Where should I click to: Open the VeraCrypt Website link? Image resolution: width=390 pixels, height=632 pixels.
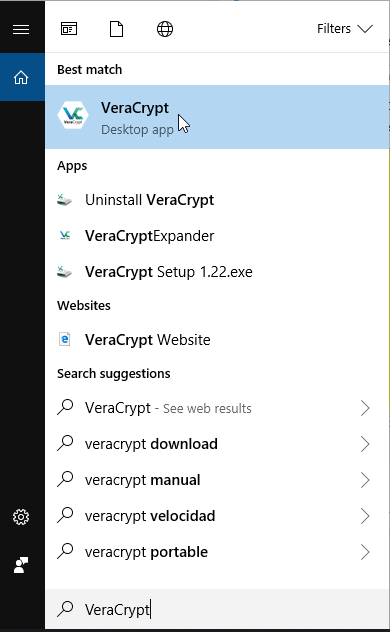[x=217, y=340]
